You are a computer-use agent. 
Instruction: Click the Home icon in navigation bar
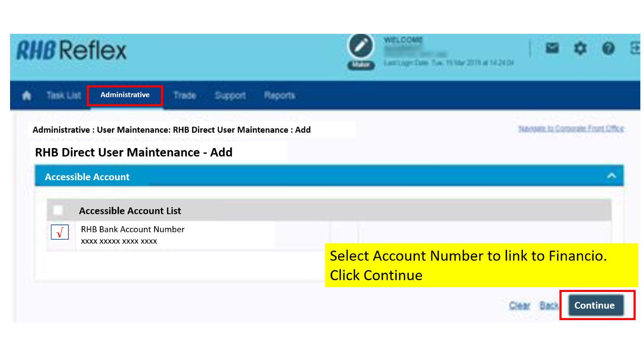27,95
